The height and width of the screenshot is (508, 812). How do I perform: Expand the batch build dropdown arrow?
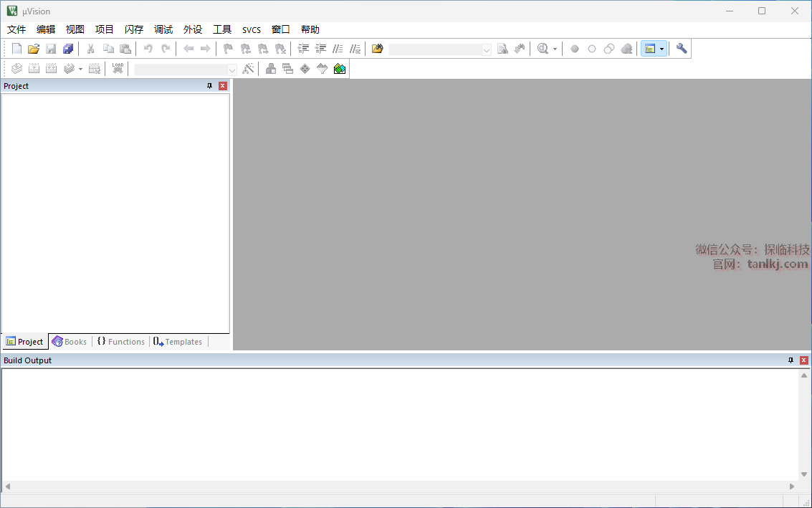point(80,70)
